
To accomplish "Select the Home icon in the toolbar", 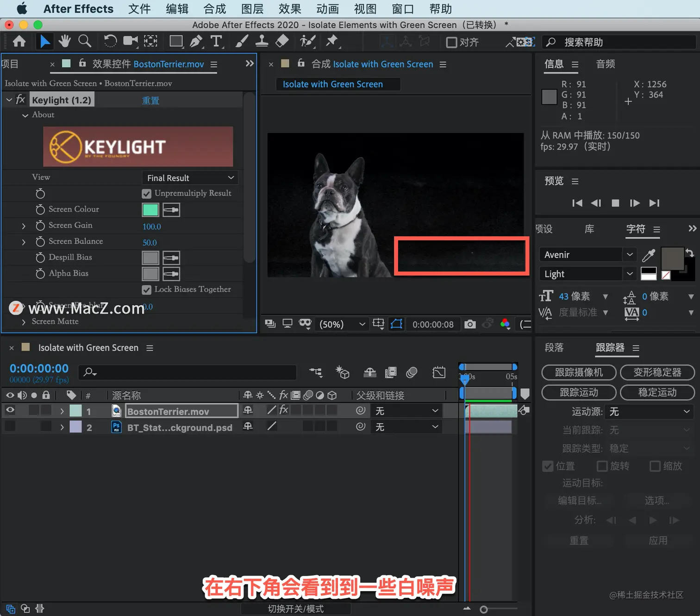I will tap(19, 42).
